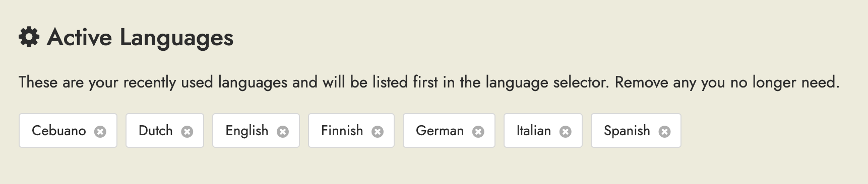Remove Cebuano using its x icon
The width and height of the screenshot is (868, 184).
coord(100,131)
